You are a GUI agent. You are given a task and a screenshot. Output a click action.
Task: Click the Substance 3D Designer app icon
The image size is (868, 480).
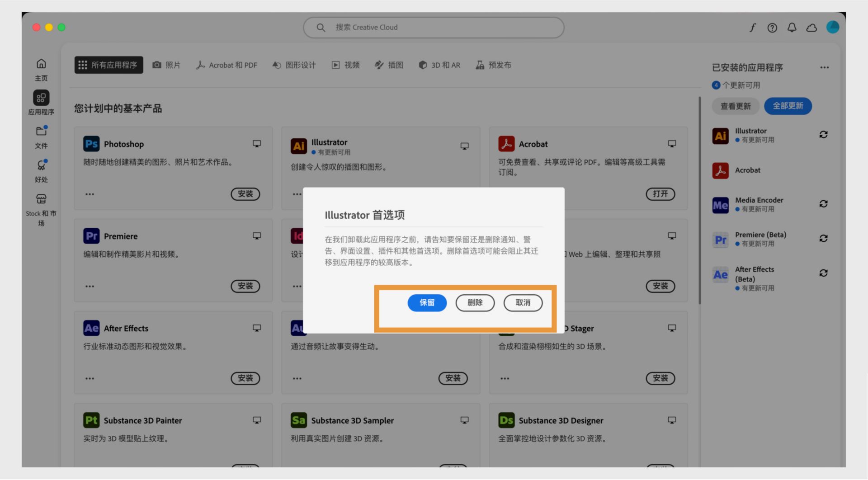pyautogui.click(x=506, y=420)
